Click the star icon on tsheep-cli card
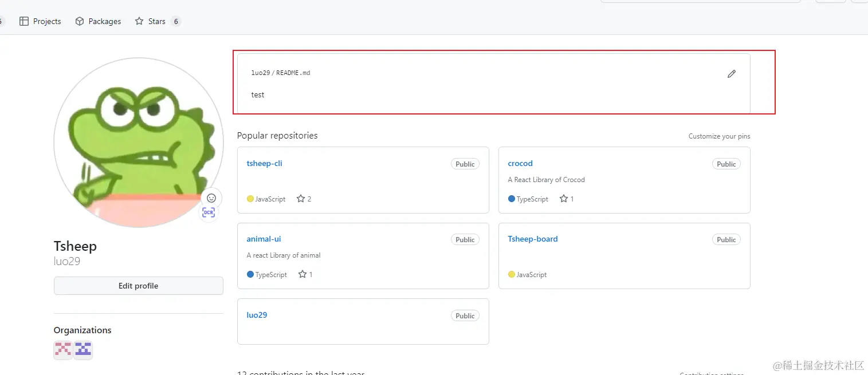Image resolution: width=868 pixels, height=375 pixels. coord(301,199)
